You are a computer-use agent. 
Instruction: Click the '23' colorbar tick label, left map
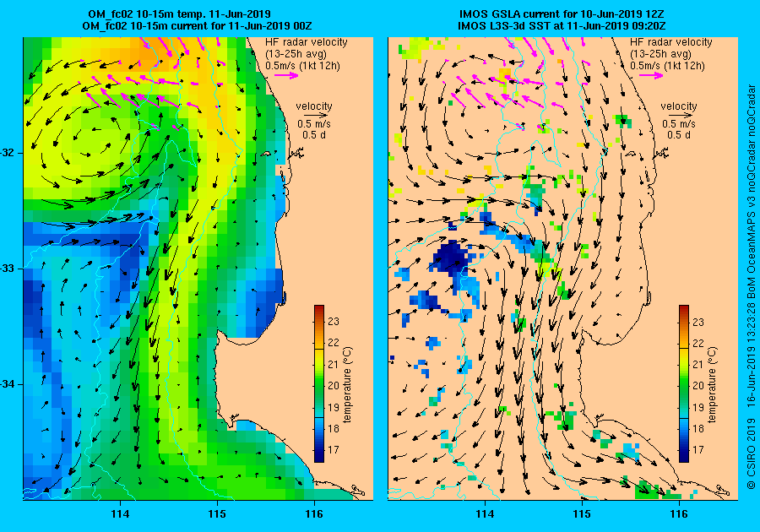click(x=334, y=321)
